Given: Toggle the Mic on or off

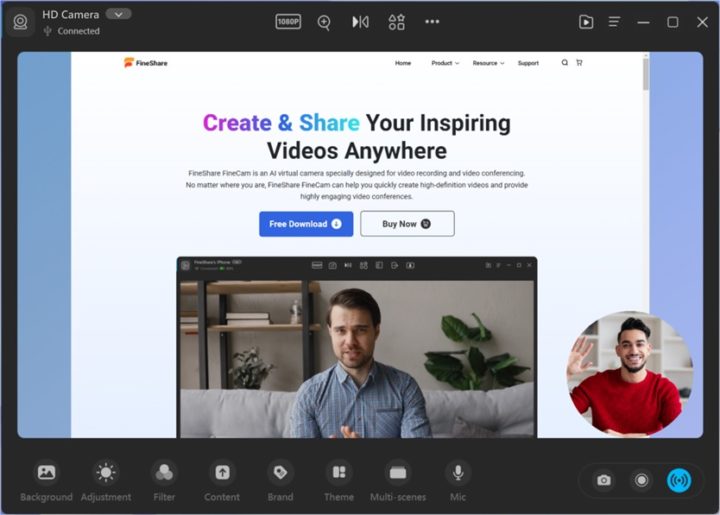Looking at the screenshot, I should (458, 472).
